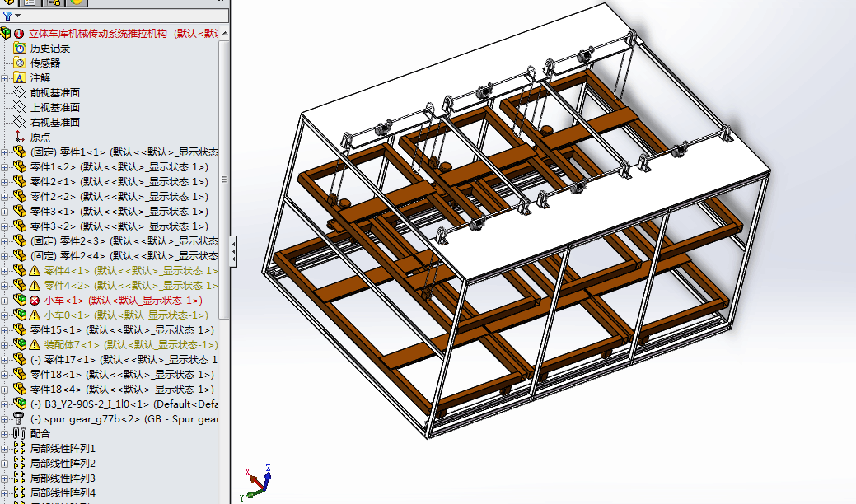Click the 原点 origin icon
The height and width of the screenshot is (504, 856).
coord(20,137)
